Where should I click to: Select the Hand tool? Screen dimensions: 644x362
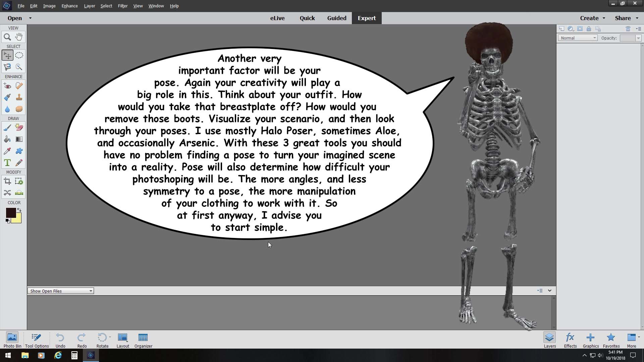[x=19, y=37]
